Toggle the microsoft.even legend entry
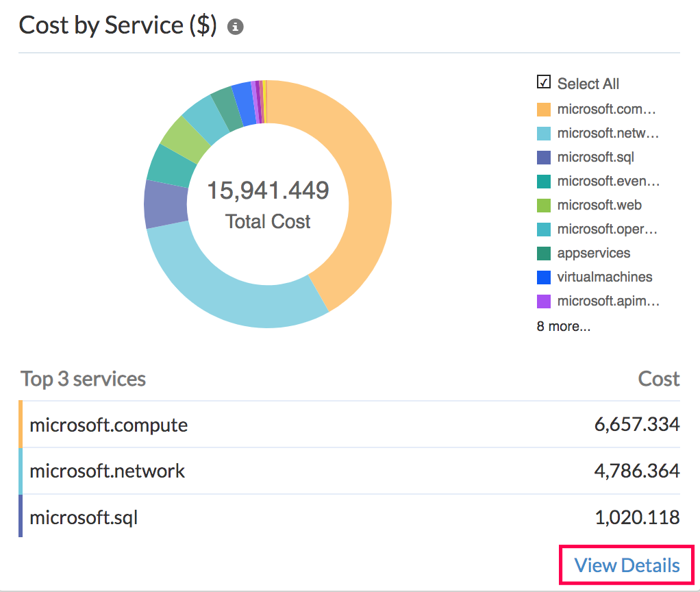This screenshot has height=592, width=700. pyautogui.click(x=607, y=181)
